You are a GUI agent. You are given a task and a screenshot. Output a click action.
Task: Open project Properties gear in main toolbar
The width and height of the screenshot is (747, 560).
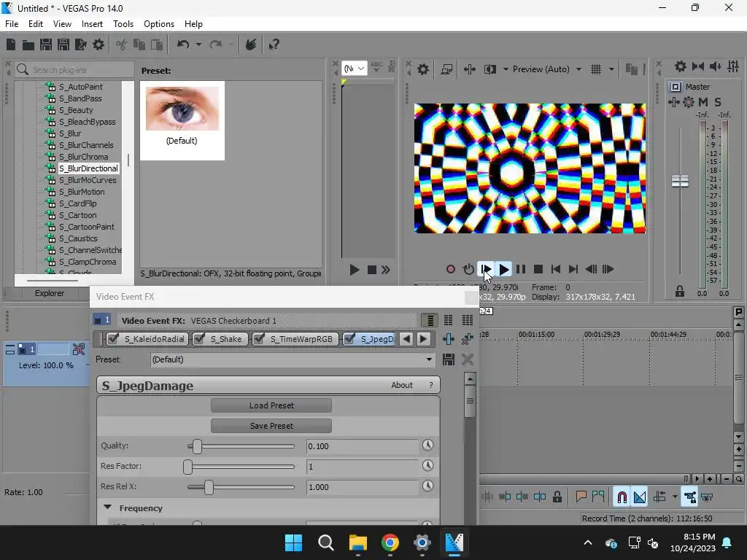pos(98,44)
